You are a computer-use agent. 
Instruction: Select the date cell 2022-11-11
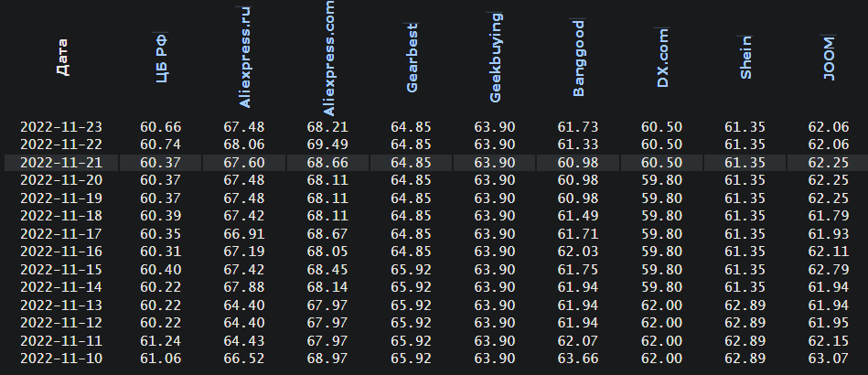click(x=61, y=340)
